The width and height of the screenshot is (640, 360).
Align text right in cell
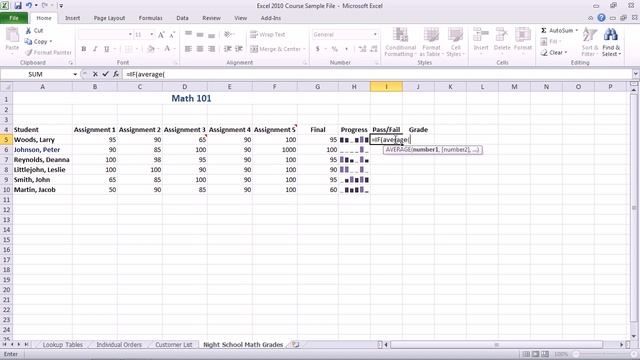[211, 49]
